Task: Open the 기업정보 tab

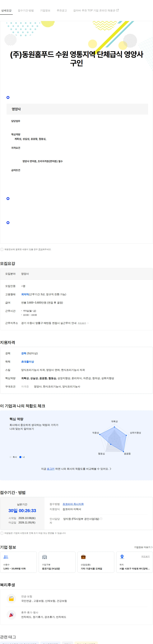Action: click(x=45, y=11)
